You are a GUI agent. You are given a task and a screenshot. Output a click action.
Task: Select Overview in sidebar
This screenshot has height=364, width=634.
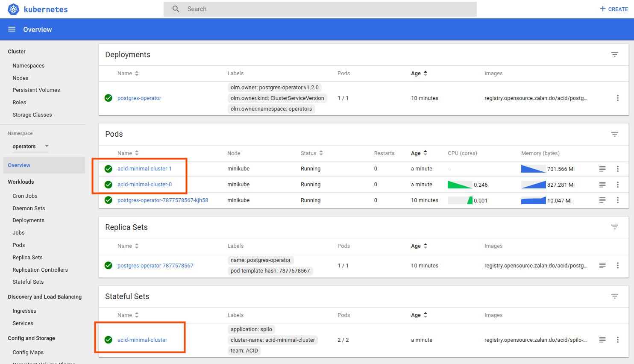(x=44, y=165)
